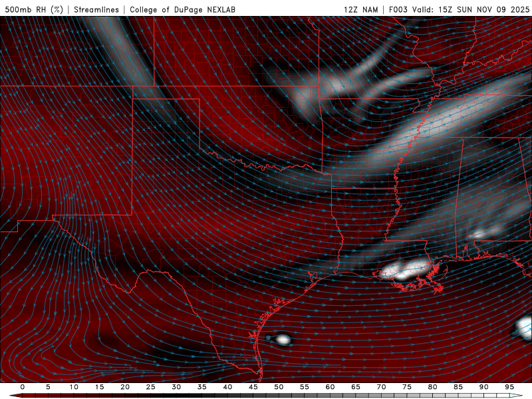The image size is (532, 399).
Task: Click the "80" value on the color scale
Action: pos(432,387)
